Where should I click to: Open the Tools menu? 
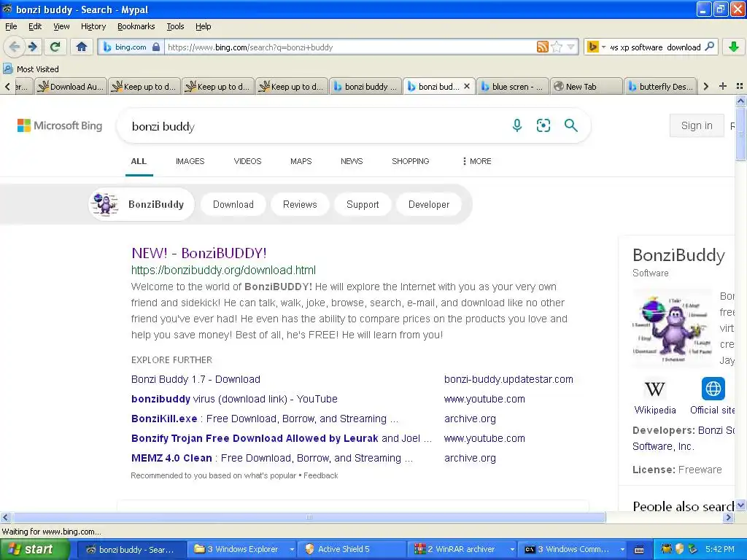pyautogui.click(x=175, y=26)
